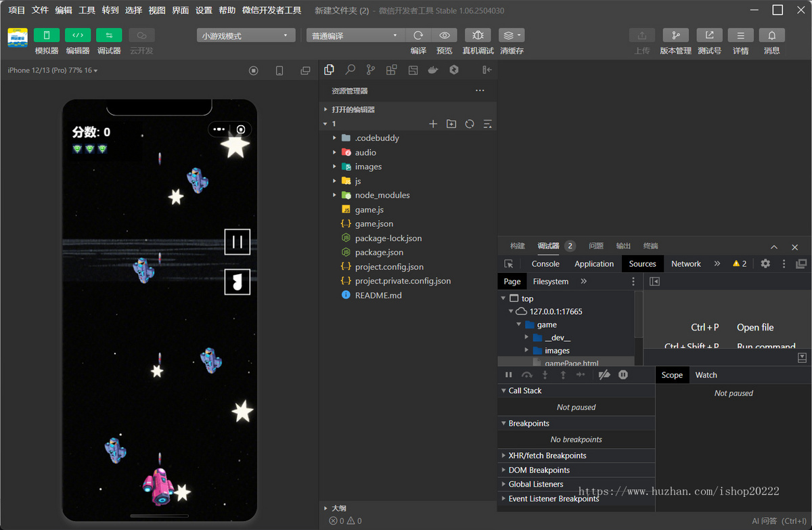Expand the node_modules folder

coord(408,195)
